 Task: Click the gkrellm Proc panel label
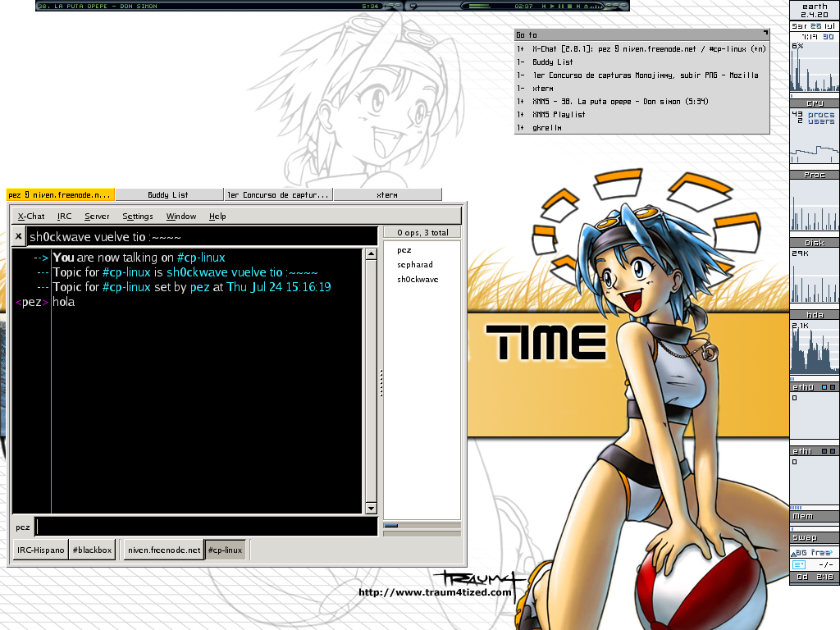pos(815,175)
